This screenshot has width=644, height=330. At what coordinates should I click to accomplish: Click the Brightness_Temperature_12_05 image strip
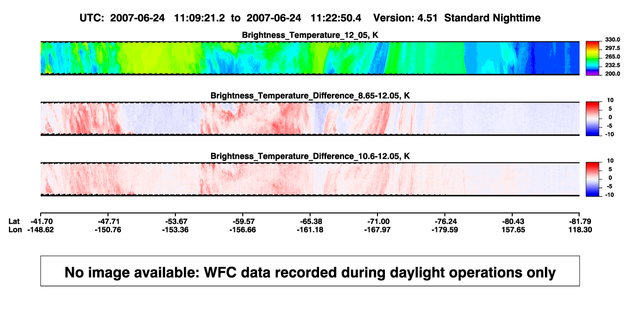pyautogui.click(x=310, y=58)
